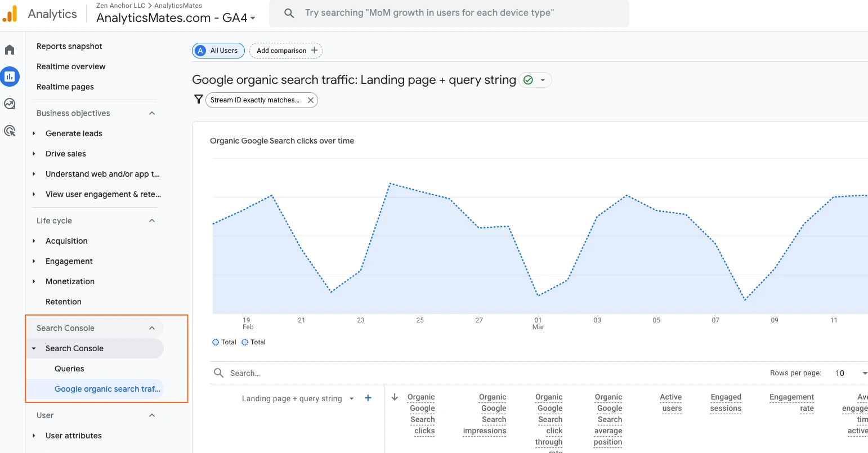Screen dimensions: 868x453
Task: Sort by Organic Google Search click through rate
Action: coord(549,422)
